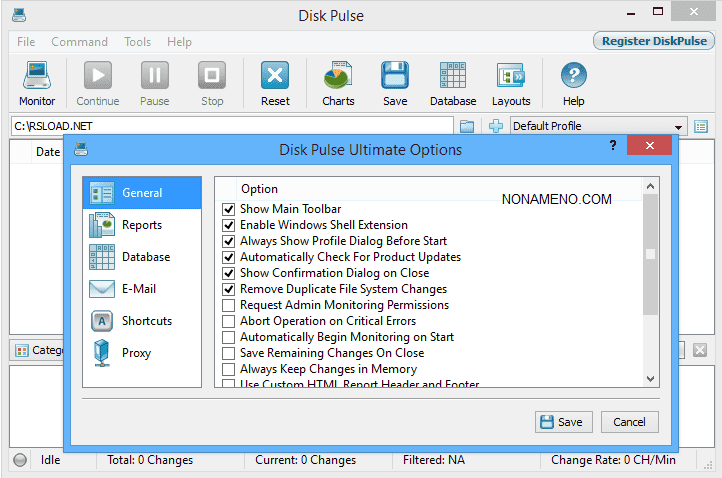The height and width of the screenshot is (478, 722).
Task: Disable Enable Windows Shell Extension checkbox
Action: [229, 225]
